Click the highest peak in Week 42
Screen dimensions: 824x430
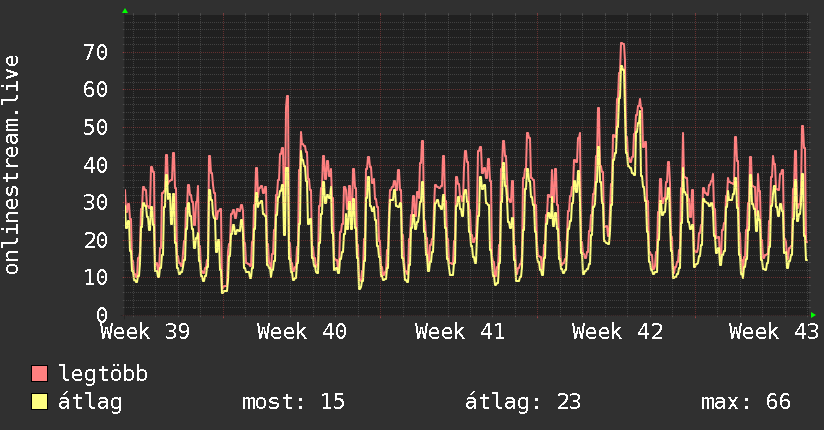622,43
